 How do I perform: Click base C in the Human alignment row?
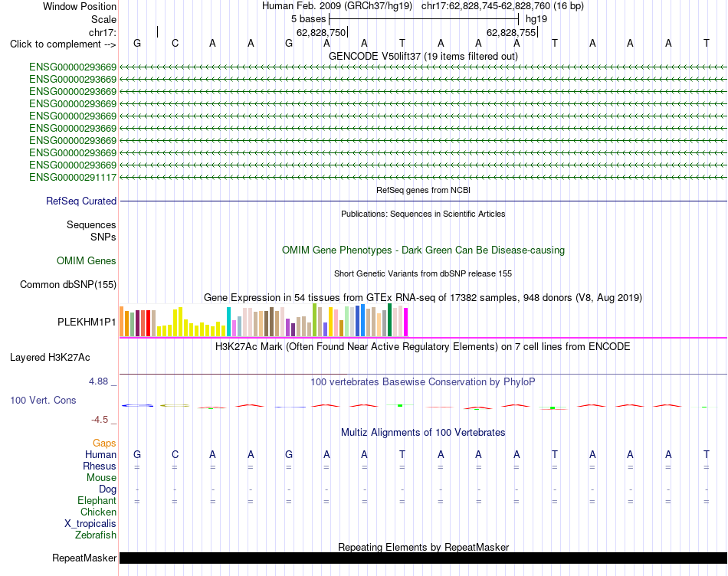pyautogui.click(x=175, y=454)
